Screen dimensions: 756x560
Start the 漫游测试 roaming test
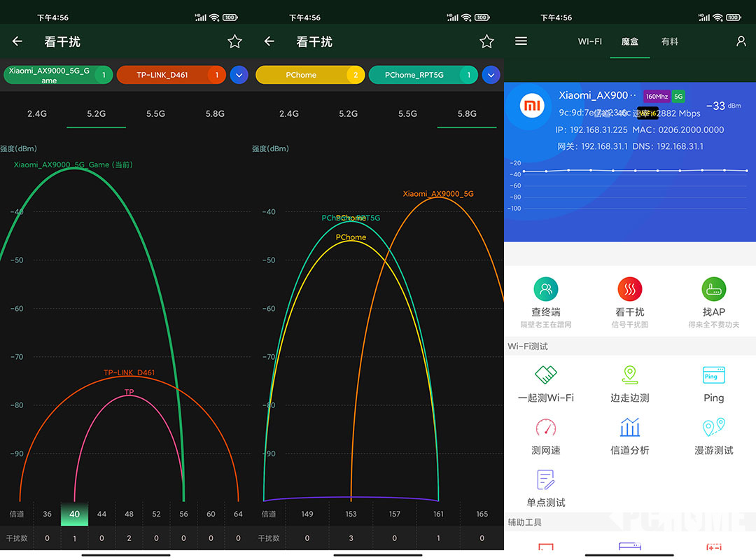pos(713,428)
